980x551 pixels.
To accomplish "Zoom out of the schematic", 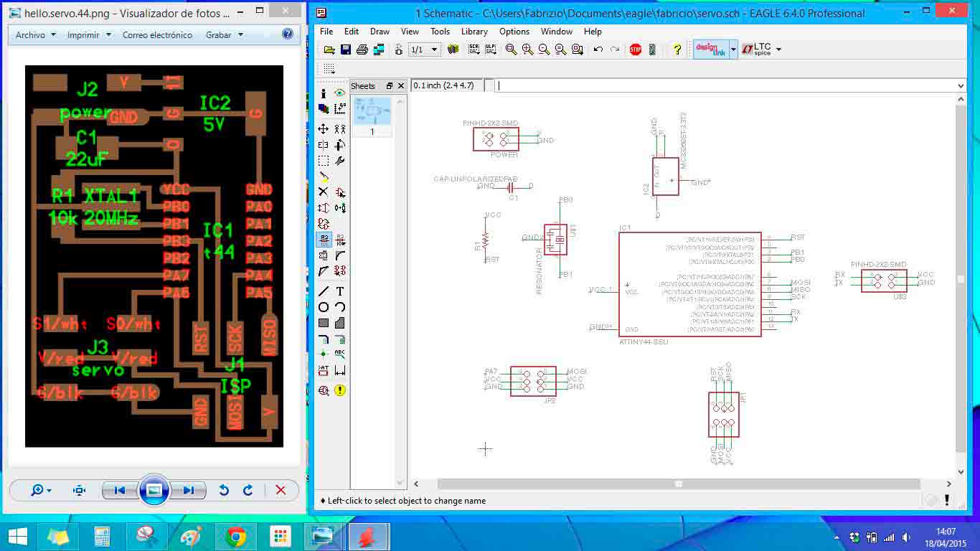I will (x=544, y=50).
